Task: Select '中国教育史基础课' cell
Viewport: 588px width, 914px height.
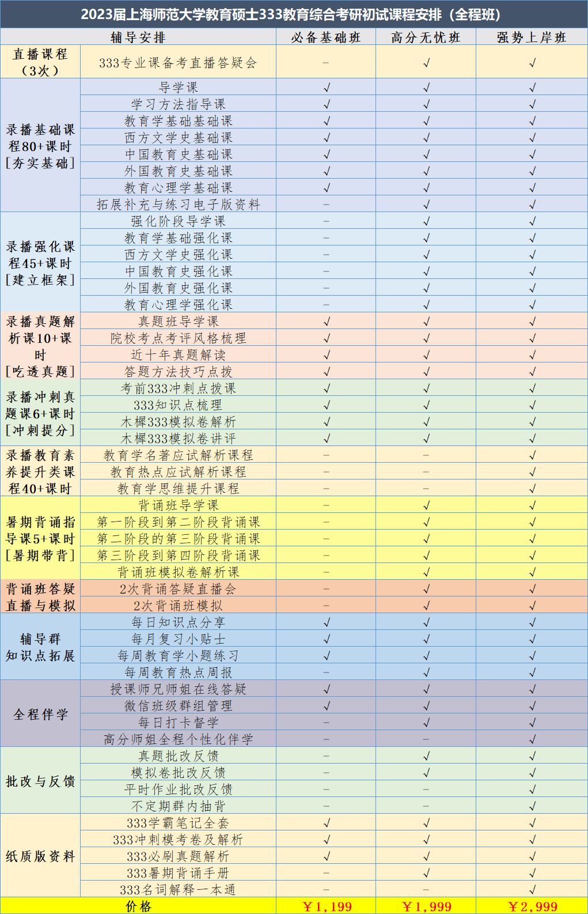Action: (x=178, y=154)
